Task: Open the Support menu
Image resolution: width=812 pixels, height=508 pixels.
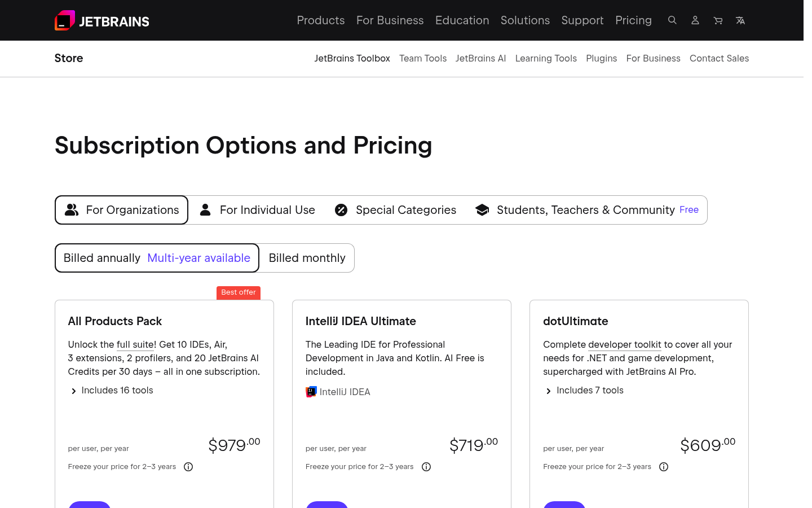Action: click(582, 20)
